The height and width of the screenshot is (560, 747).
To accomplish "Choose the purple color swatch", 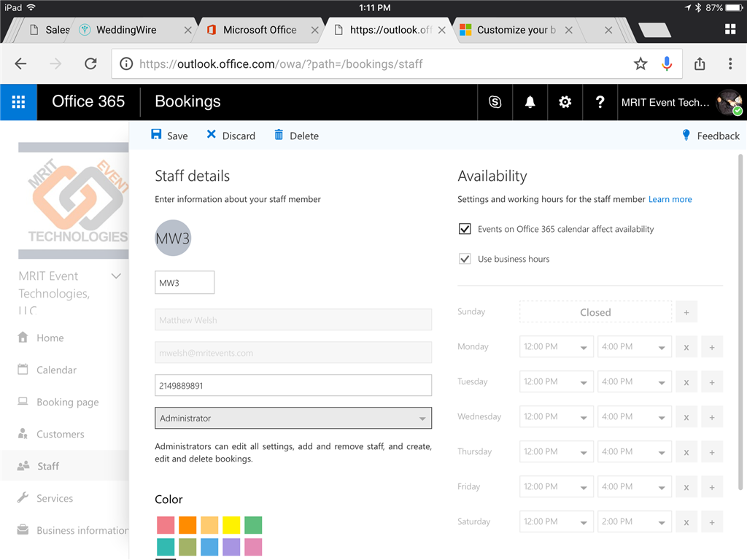I will [231, 547].
